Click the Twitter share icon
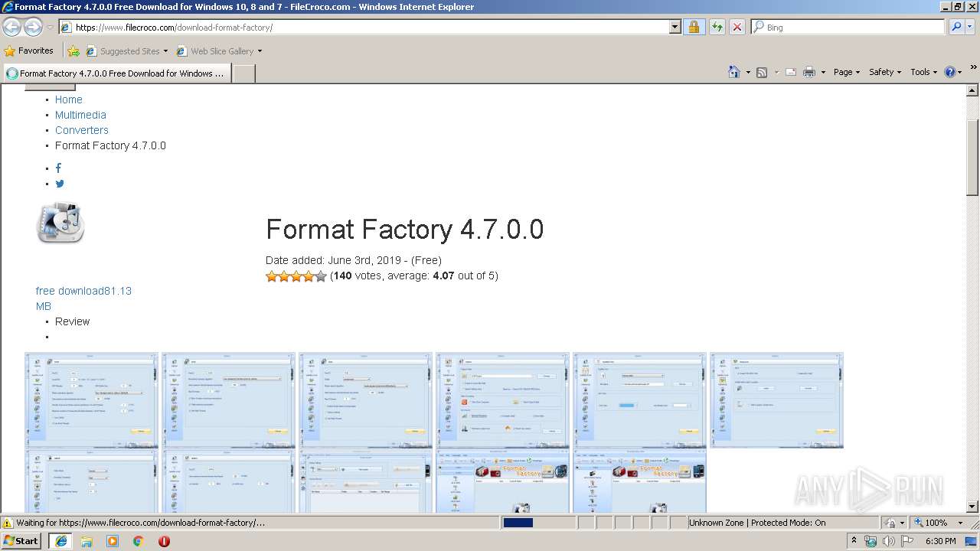 pos(60,184)
